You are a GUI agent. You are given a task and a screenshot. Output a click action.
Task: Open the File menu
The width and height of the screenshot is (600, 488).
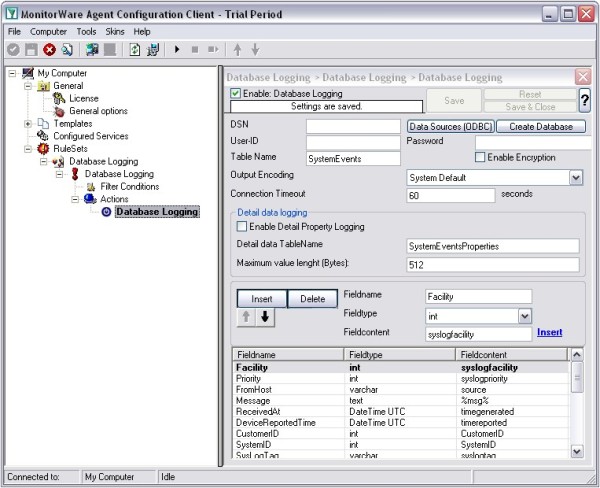[14, 31]
